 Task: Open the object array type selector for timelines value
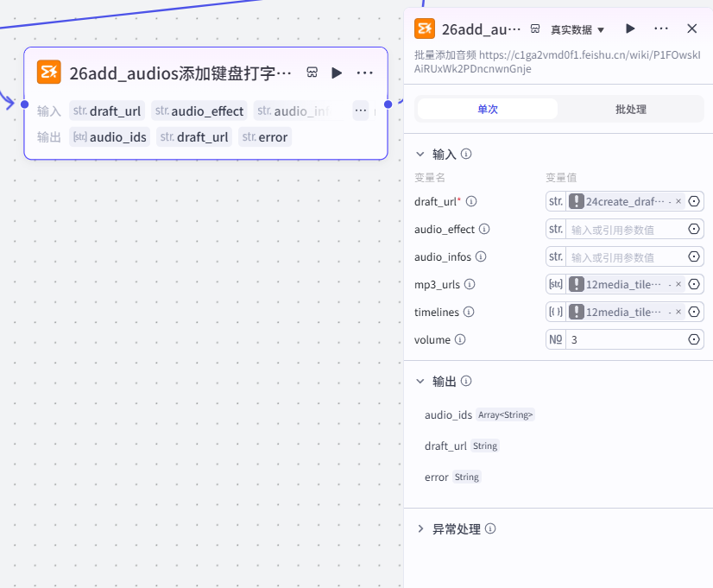click(x=556, y=312)
